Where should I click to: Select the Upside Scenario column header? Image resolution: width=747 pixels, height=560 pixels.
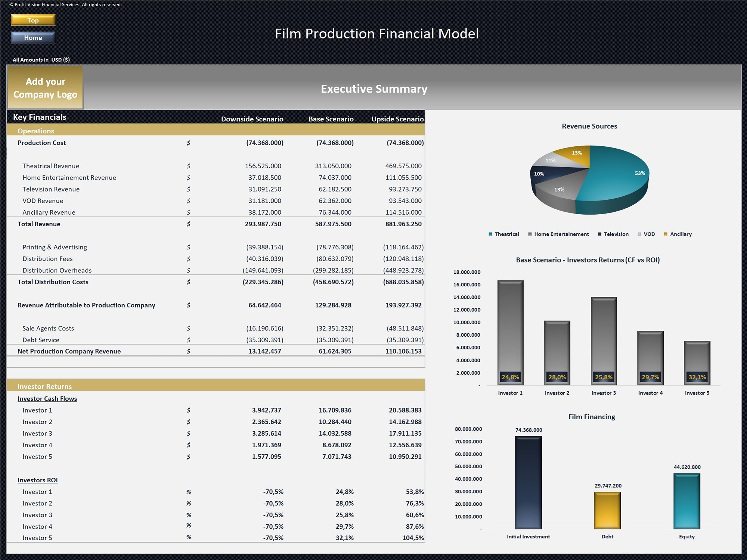tap(397, 119)
